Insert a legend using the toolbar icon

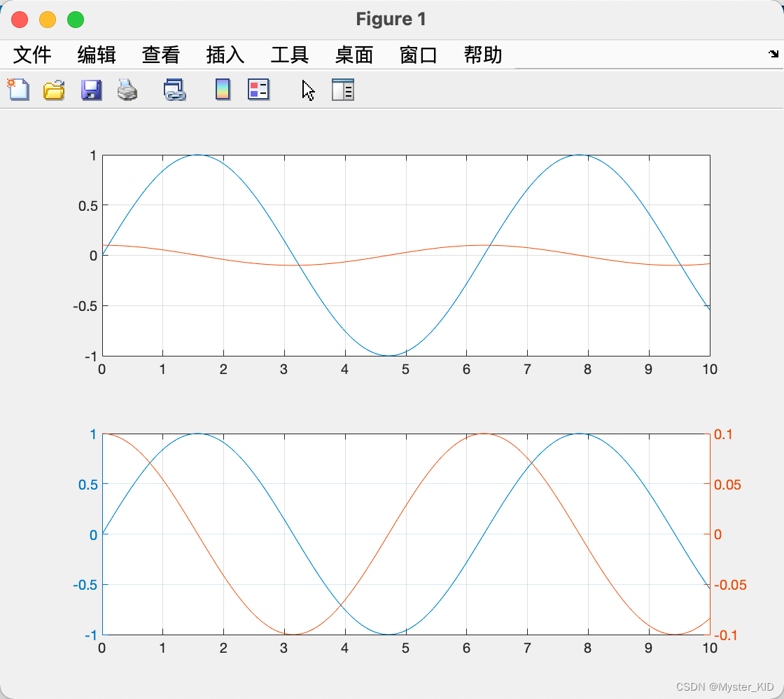pyautogui.click(x=258, y=90)
